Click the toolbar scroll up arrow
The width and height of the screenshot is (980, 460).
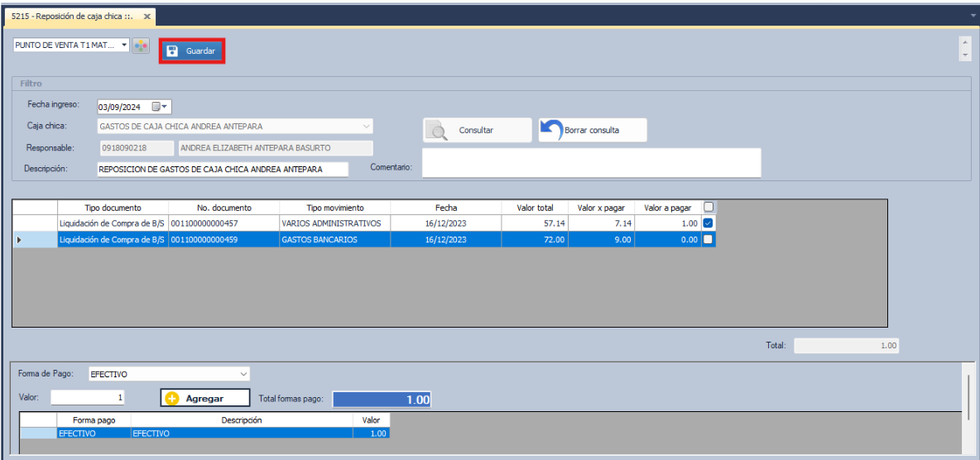pos(965,42)
